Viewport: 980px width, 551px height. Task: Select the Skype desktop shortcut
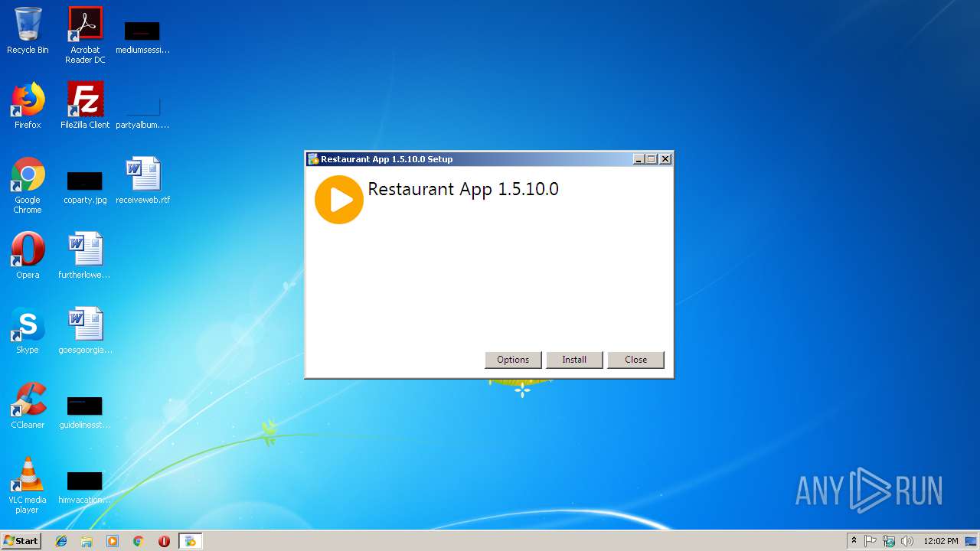point(28,331)
